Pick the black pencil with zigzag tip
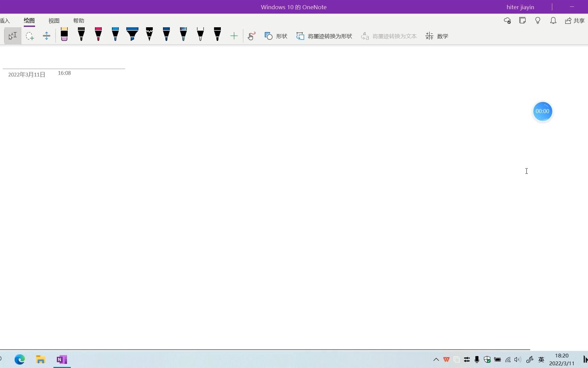588x368 pixels. click(x=149, y=34)
